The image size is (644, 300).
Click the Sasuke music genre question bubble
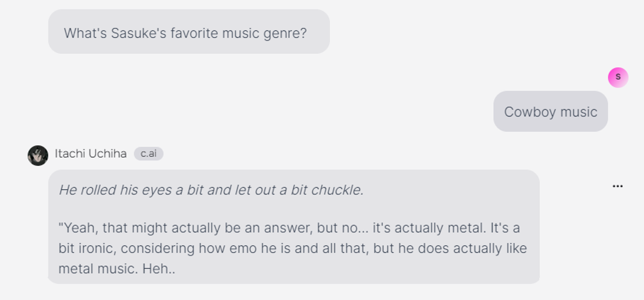189,32
